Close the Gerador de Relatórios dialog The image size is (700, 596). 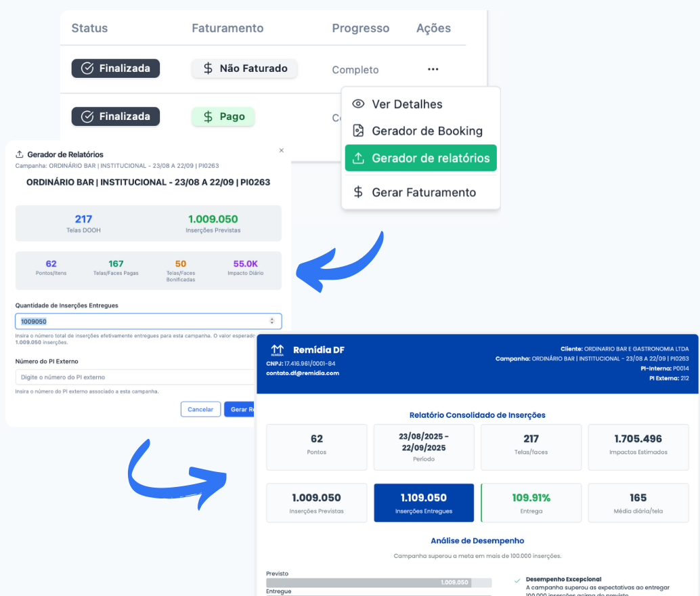coord(282,150)
